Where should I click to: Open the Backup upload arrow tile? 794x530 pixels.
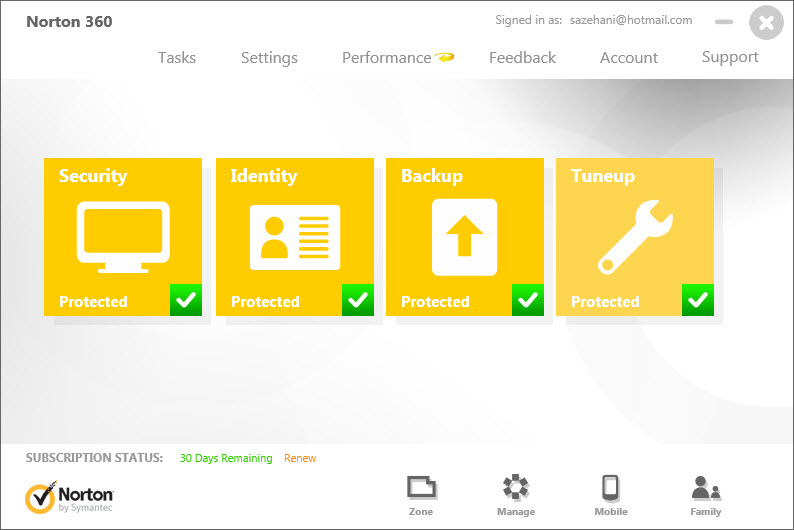click(x=464, y=237)
